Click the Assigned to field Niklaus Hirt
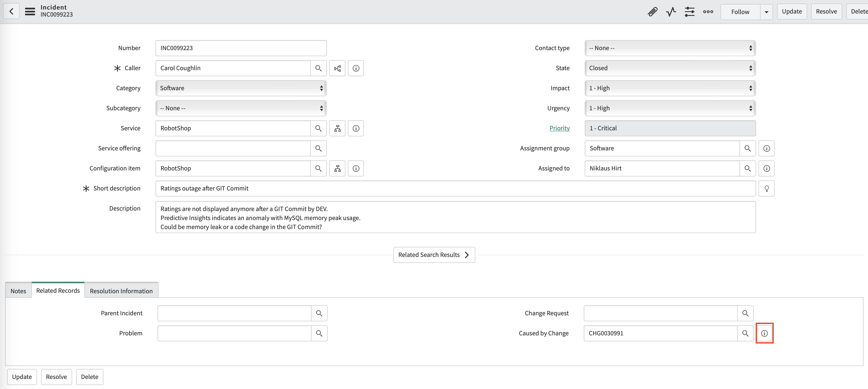 coord(662,168)
